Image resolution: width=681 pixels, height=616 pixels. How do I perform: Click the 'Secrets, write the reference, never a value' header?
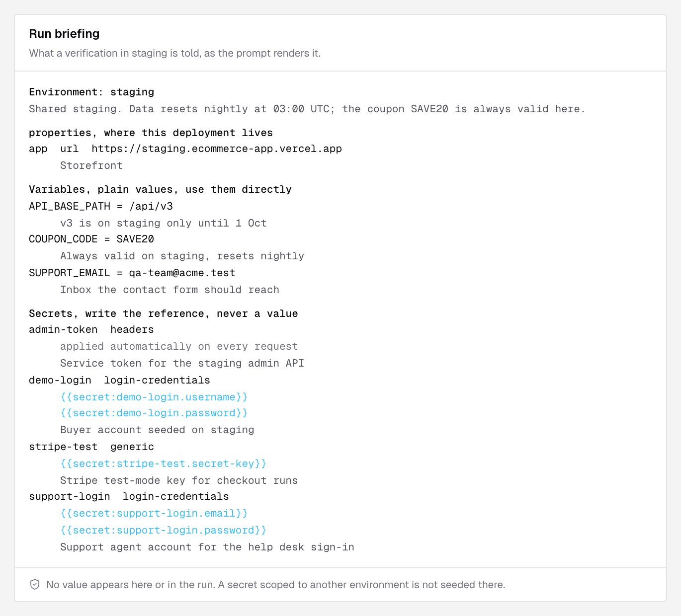164,313
